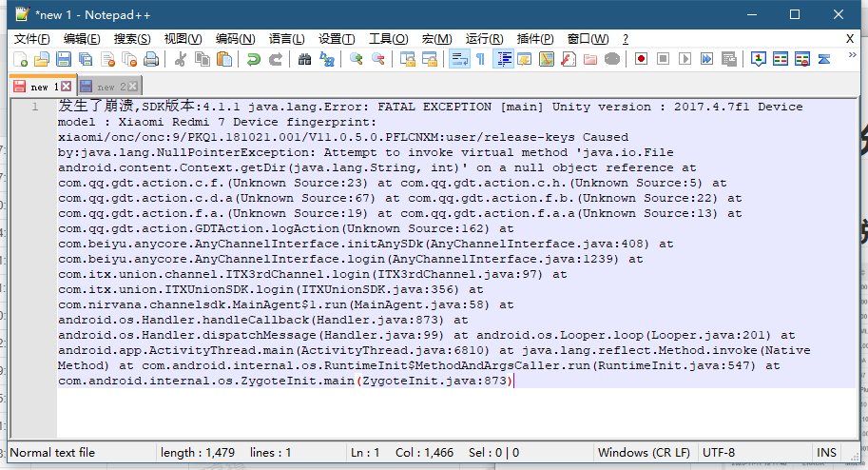The image size is (868, 470).
Task: Close document using menu bar X
Action: [x=850, y=39]
